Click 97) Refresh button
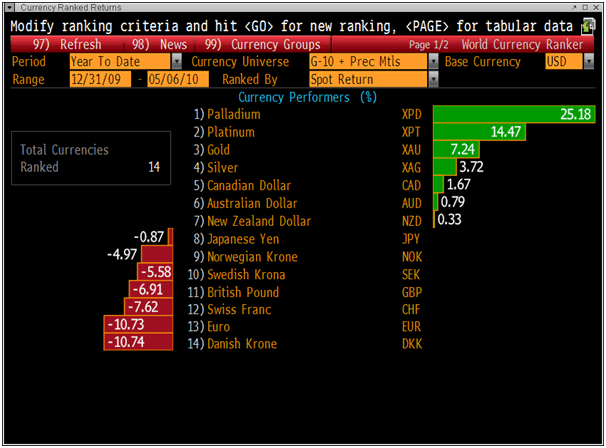 tap(67, 44)
